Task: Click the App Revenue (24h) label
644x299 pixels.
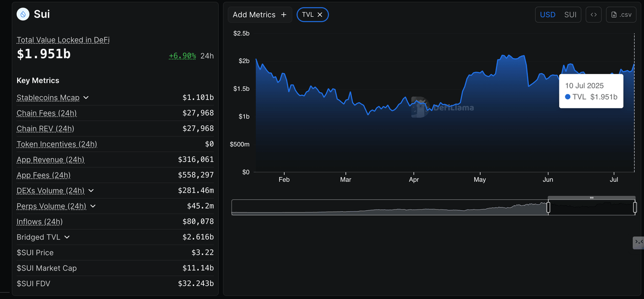Action: click(x=50, y=160)
